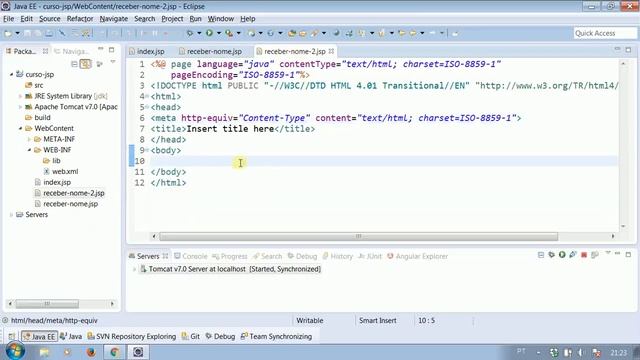Click the green Run toolbar icon
This screenshot has width=640, height=360.
(209, 33)
